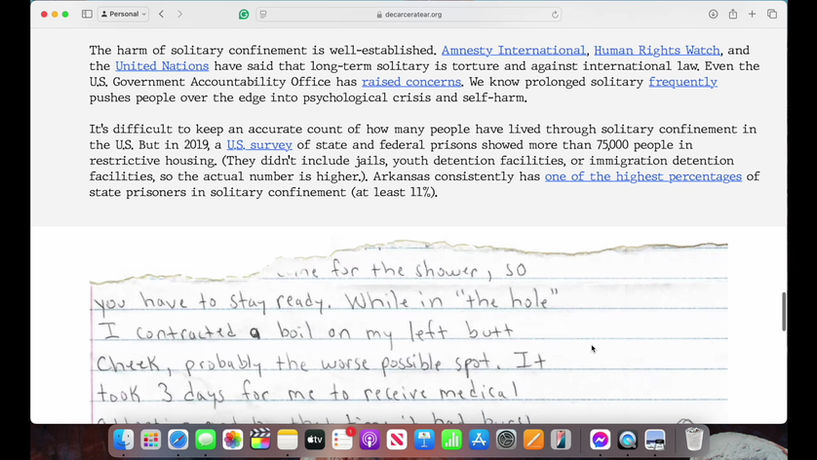
Task: Launch Keynote from the Dock
Action: click(424, 440)
